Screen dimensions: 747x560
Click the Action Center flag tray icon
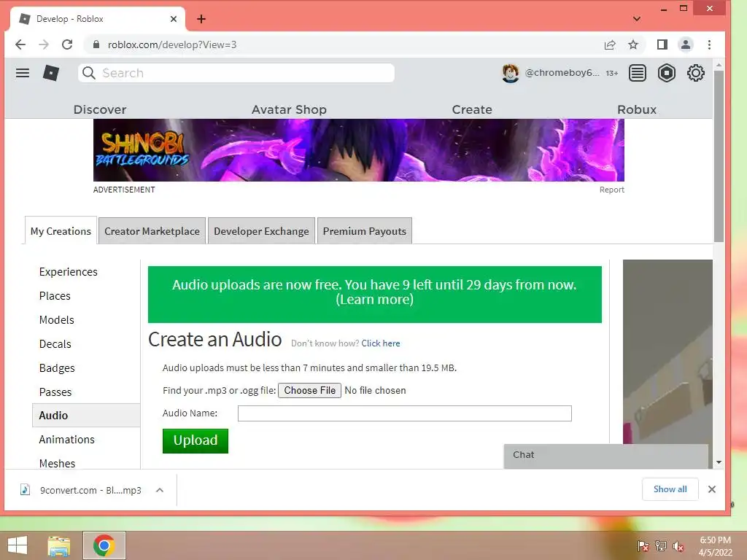(643, 546)
